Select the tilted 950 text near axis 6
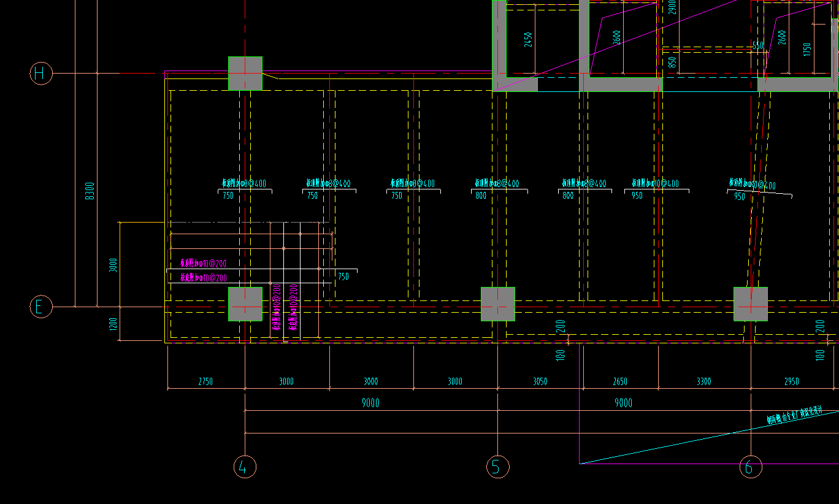The width and height of the screenshot is (839, 504). pos(740,197)
